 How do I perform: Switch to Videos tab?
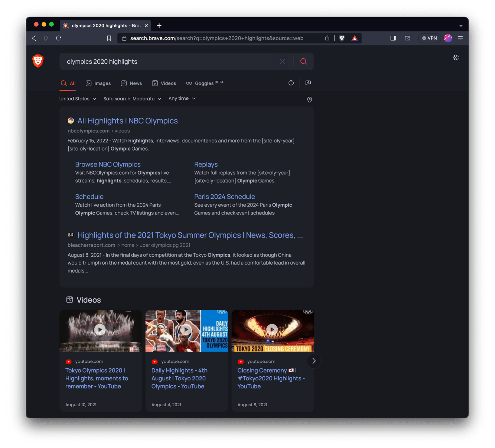point(164,83)
